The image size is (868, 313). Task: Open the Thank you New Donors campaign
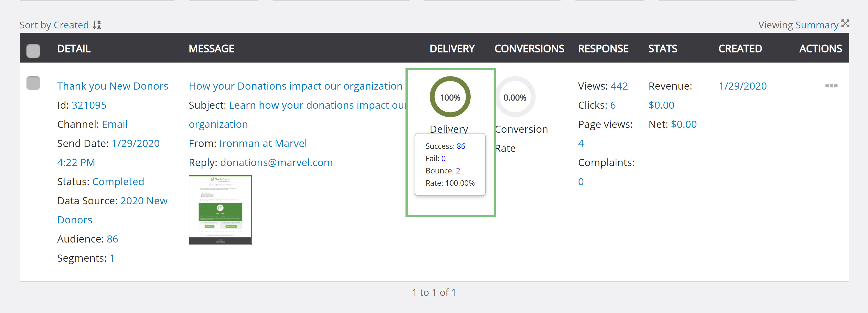click(112, 86)
